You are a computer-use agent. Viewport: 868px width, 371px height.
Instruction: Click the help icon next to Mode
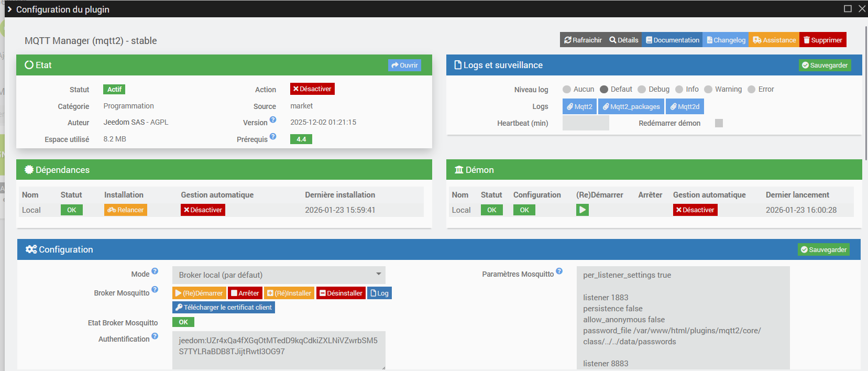(155, 271)
